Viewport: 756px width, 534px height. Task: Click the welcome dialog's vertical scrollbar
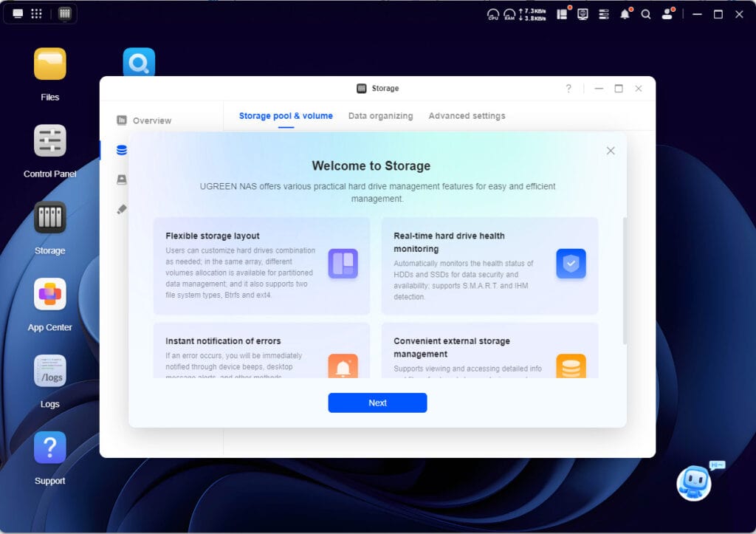pyautogui.click(x=625, y=281)
